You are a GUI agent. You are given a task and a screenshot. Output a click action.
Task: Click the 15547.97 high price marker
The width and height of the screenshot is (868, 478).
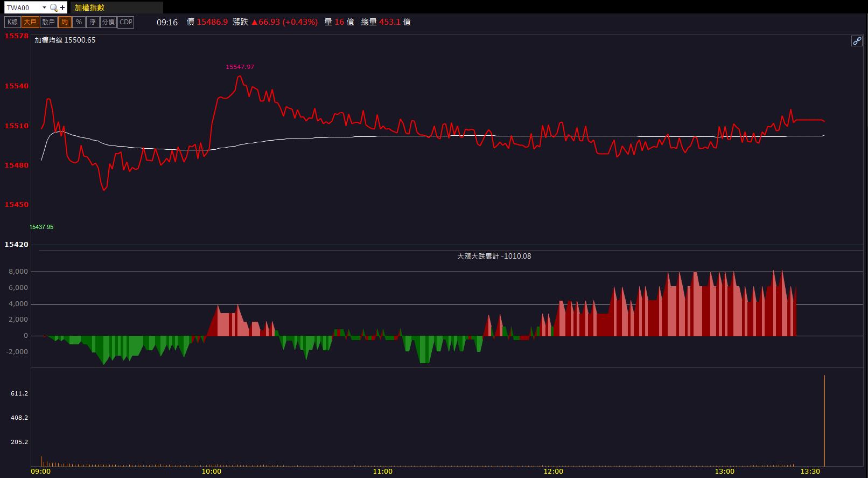240,67
